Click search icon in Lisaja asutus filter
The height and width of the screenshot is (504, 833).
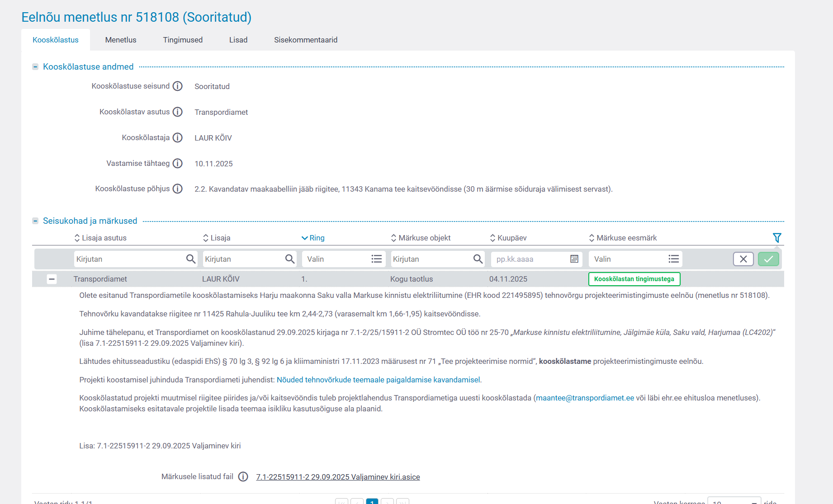191,259
